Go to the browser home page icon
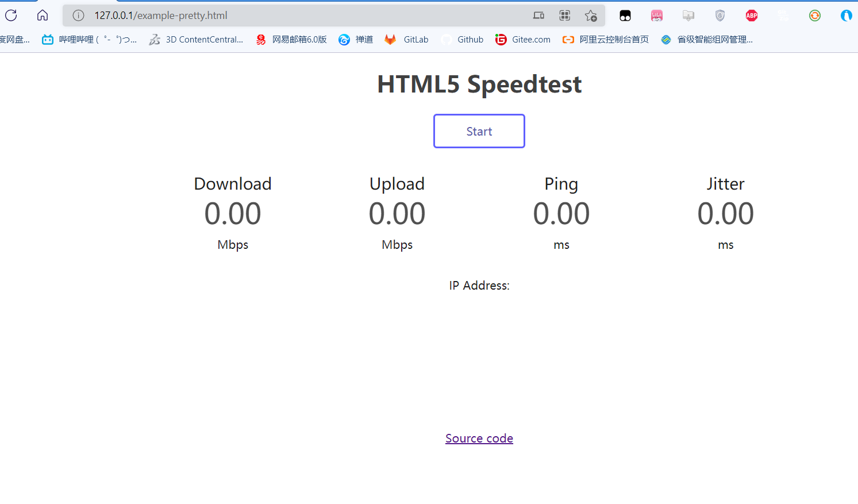858x504 pixels. 43,16
